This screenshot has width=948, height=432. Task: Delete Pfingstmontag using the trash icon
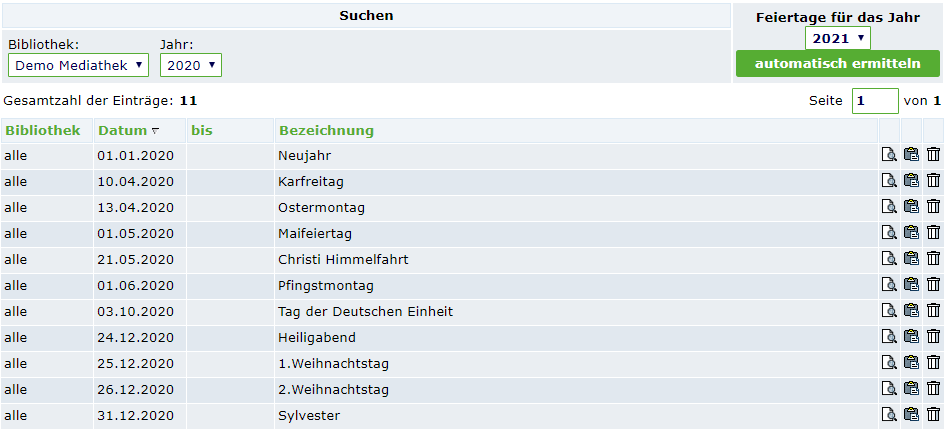tap(933, 285)
